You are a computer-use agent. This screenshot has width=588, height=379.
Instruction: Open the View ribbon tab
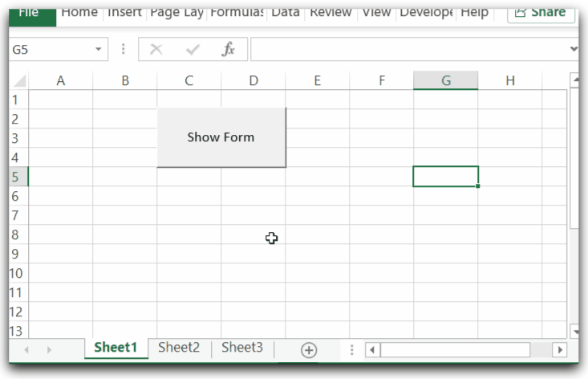click(x=376, y=12)
